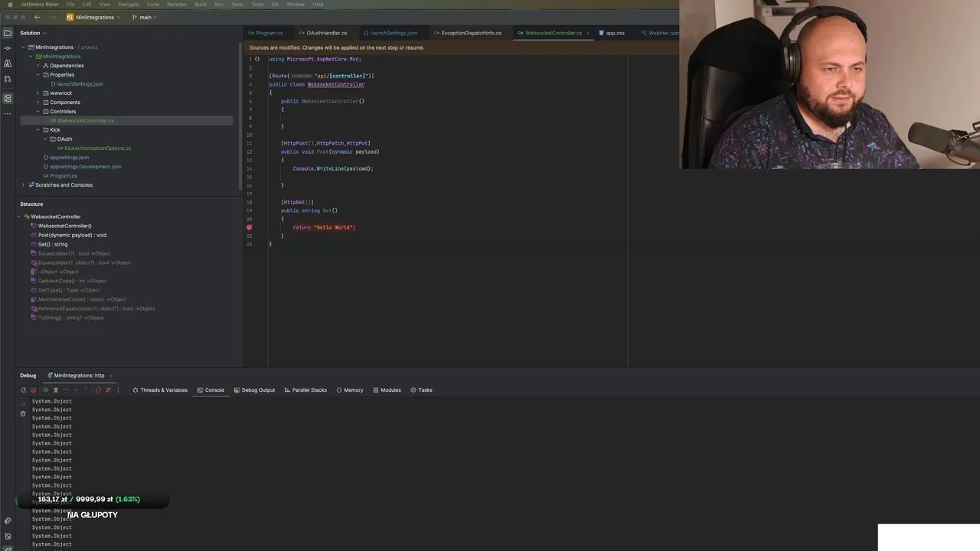Collapse the MiniIntegrations solution node

pyautogui.click(x=24, y=47)
